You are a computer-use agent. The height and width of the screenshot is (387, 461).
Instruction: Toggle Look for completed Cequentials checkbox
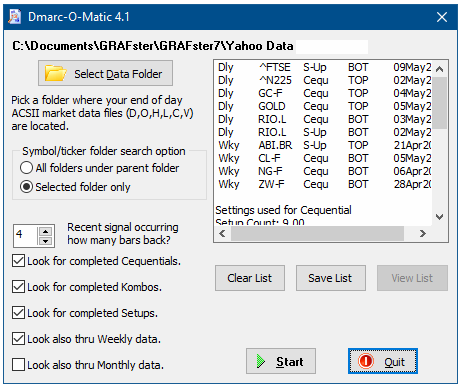click(x=18, y=261)
